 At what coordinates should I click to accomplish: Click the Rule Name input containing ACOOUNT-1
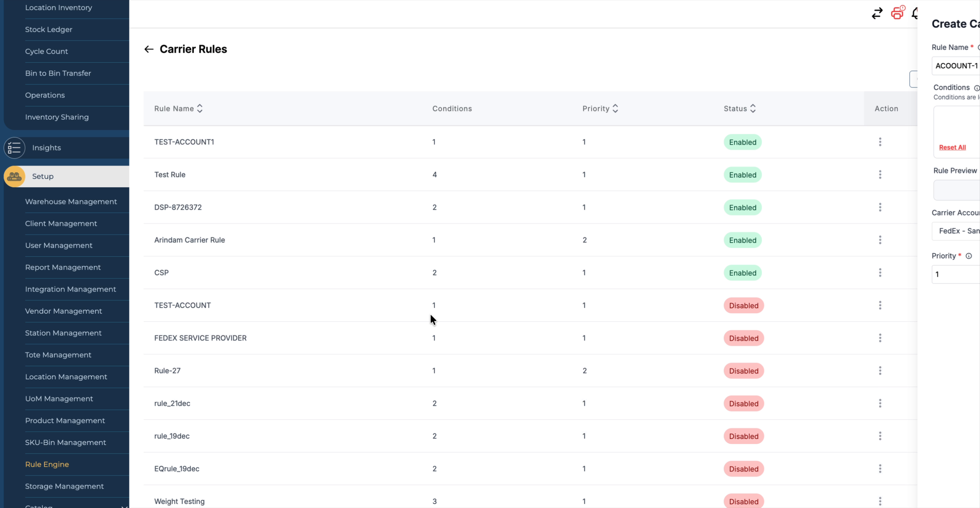pyautogui.click(x=956, y=66)
